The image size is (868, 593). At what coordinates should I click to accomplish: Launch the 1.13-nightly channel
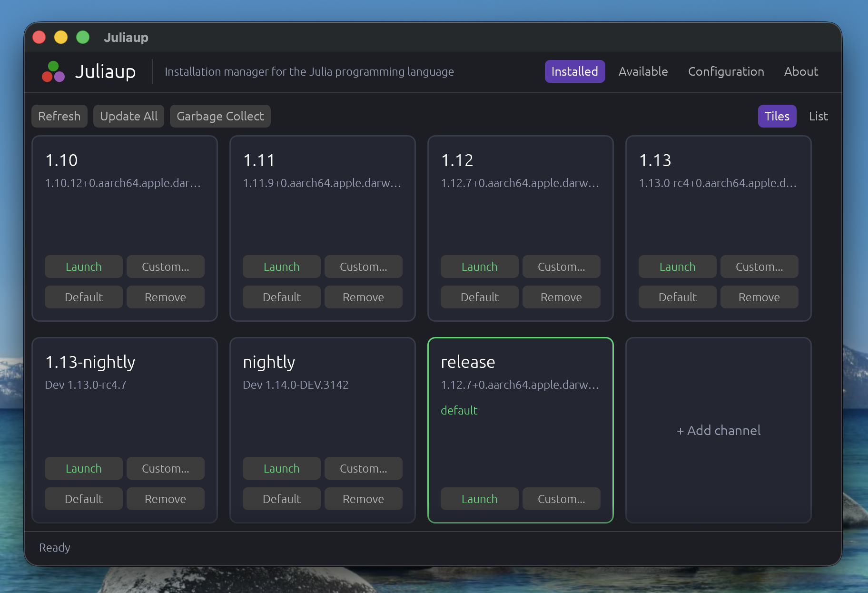(84, 468)
